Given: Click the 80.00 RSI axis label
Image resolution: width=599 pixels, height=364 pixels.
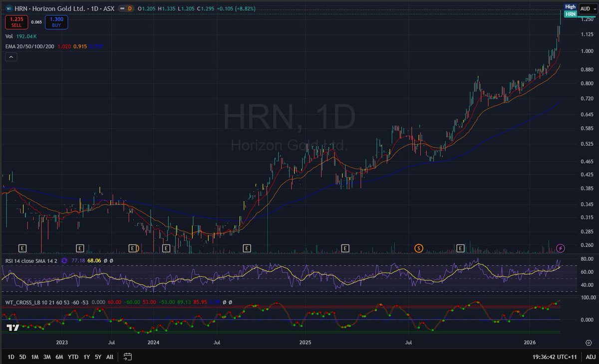Looking at the screenshot, I should pos(587,259).
